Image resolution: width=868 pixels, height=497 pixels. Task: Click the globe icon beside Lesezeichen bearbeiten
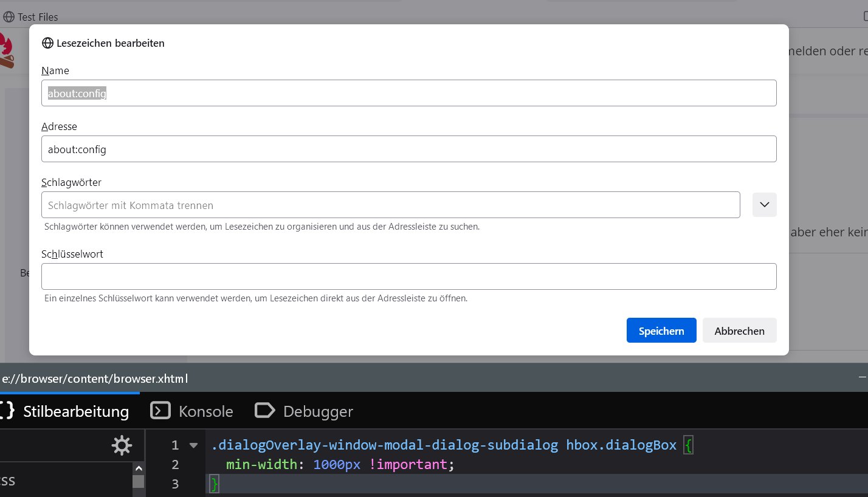47,43
